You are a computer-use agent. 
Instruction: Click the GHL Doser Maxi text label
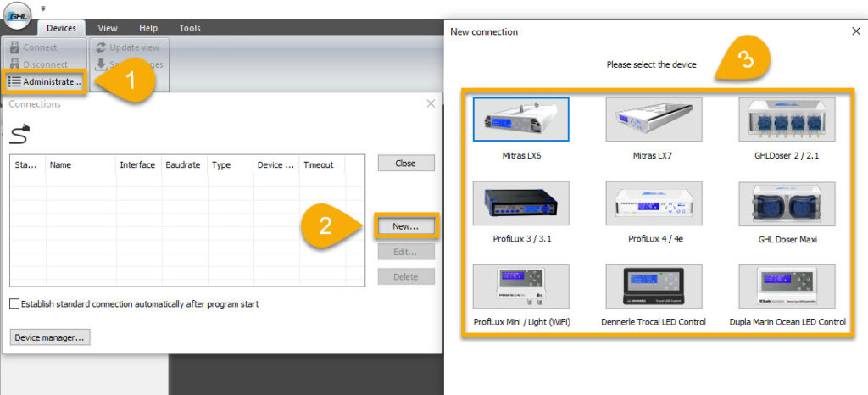[787, 240]
